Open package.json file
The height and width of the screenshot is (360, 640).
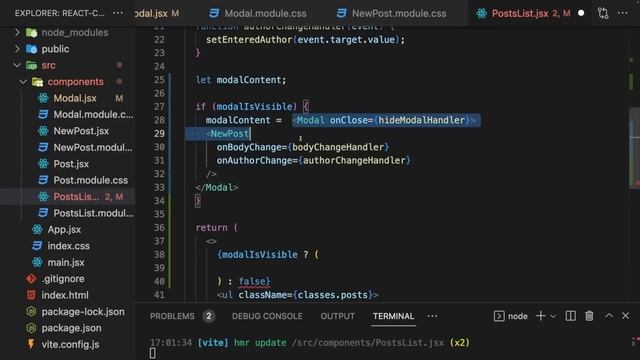click(71, 328)
